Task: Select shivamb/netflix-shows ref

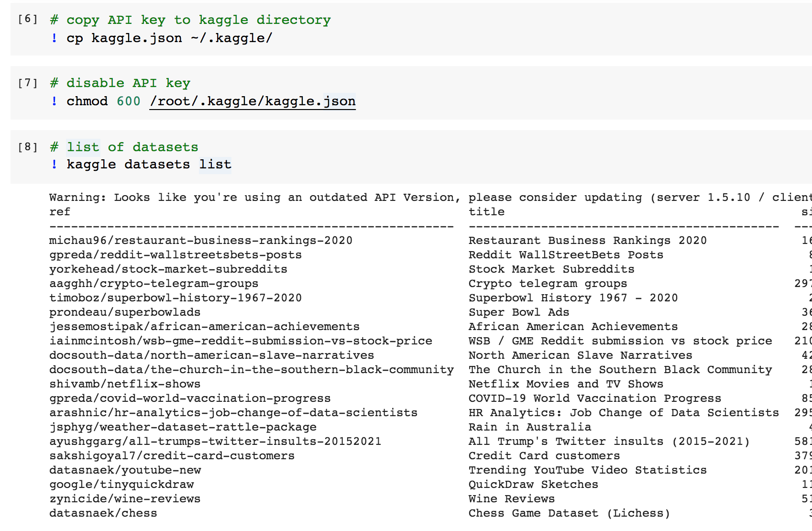Action: [125, 384]
